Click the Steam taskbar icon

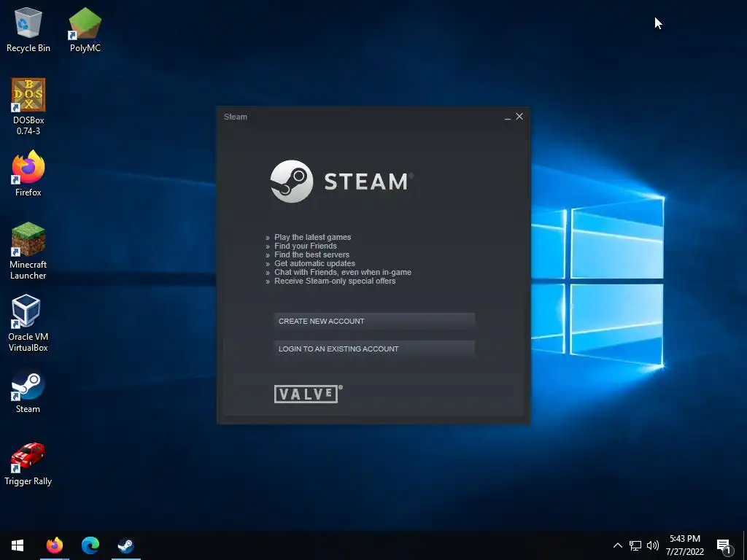tap(125, 545)
